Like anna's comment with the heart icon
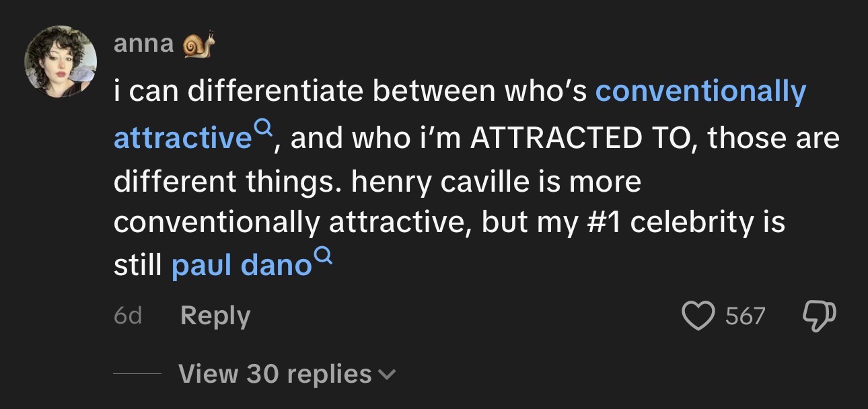 click(x=700, y=315)
